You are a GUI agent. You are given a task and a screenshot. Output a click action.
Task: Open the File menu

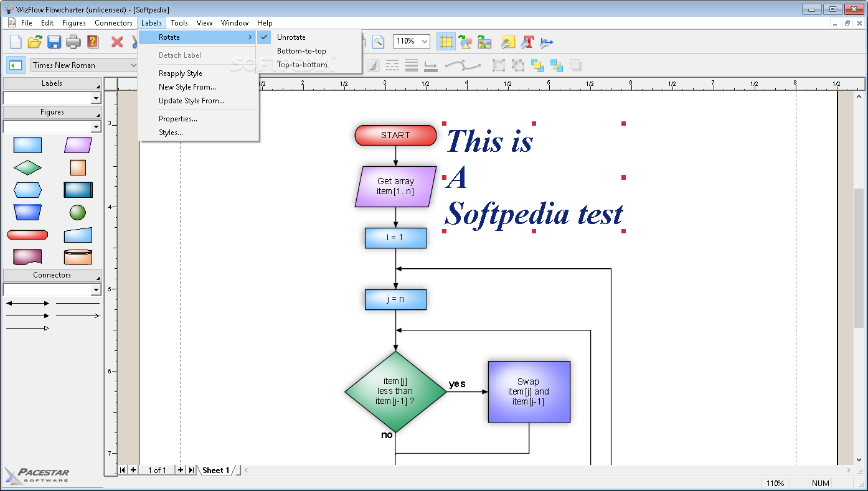(26, 23)
